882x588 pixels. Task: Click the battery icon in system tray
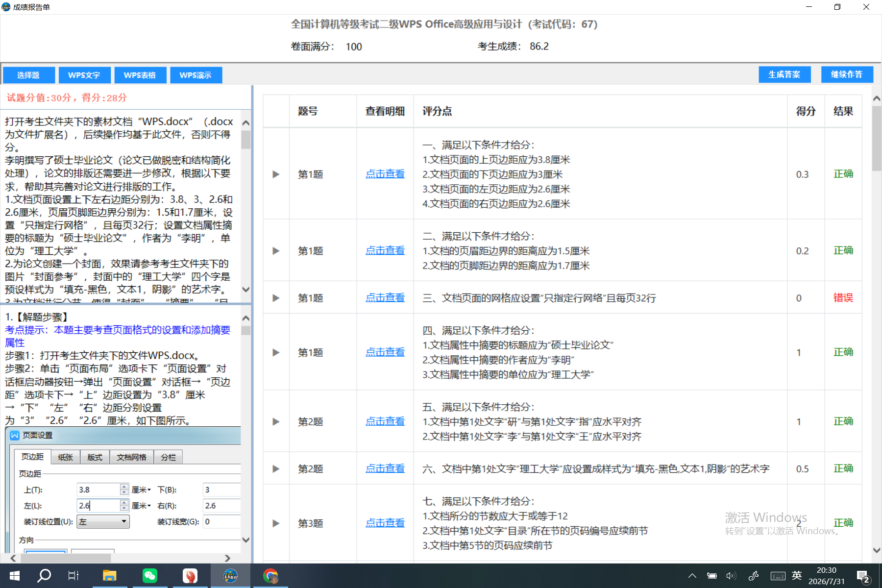711,576
